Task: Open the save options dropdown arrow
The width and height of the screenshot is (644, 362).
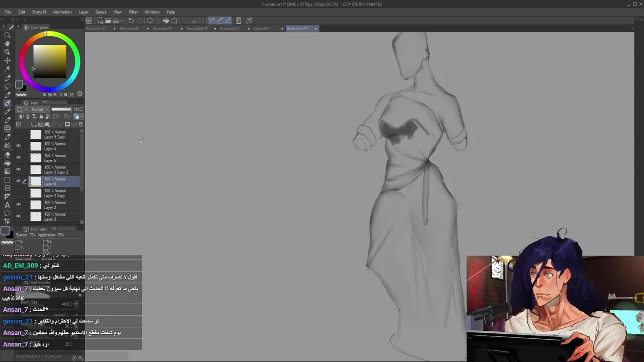Action: (121, 21)
